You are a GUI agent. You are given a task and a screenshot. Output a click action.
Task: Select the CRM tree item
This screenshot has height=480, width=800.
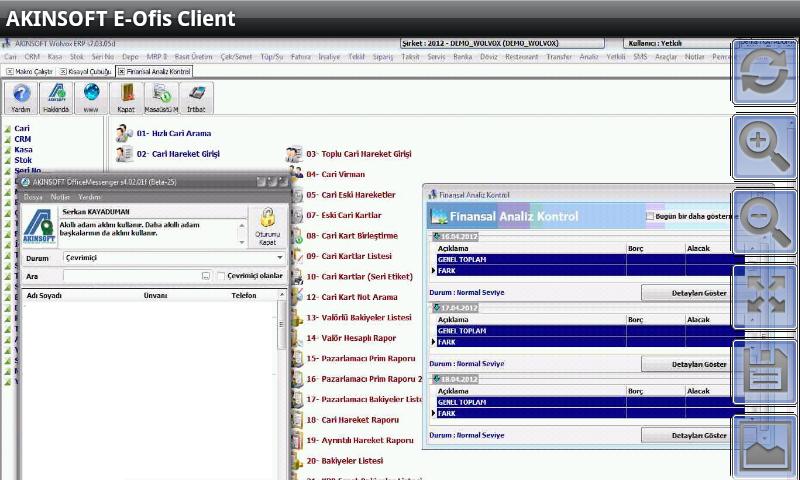(x=22, y=139)
